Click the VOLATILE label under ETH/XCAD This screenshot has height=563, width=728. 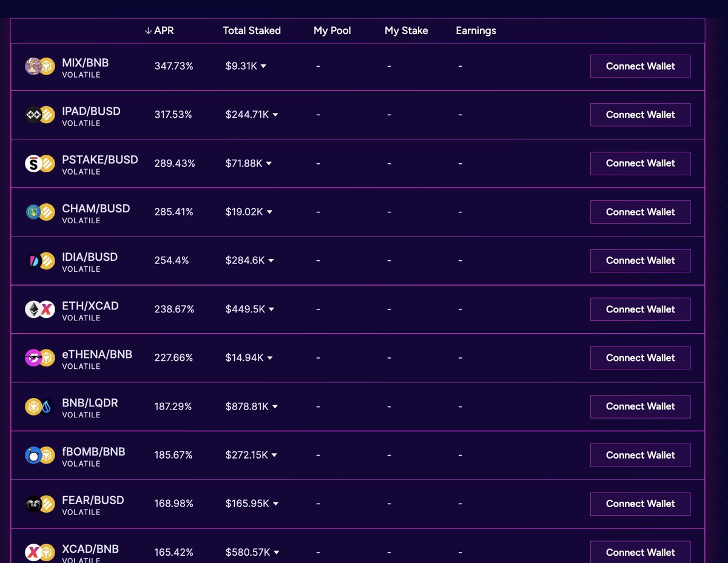coord(81,317)
